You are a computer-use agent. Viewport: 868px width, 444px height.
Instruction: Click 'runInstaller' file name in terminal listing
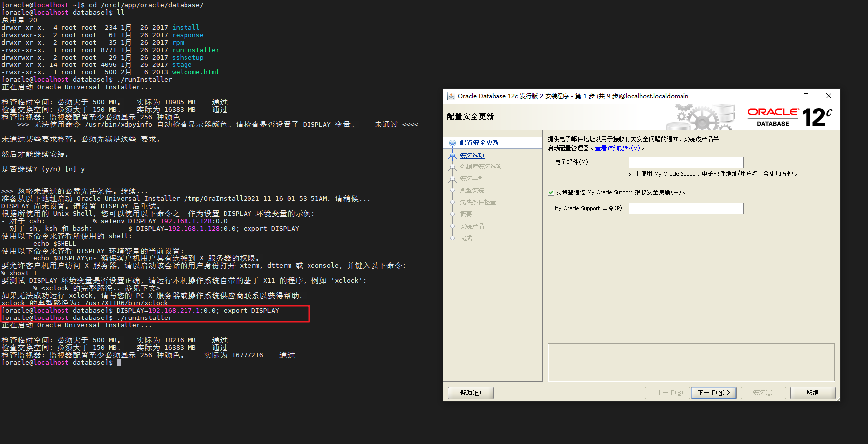[x=195, y=50]
